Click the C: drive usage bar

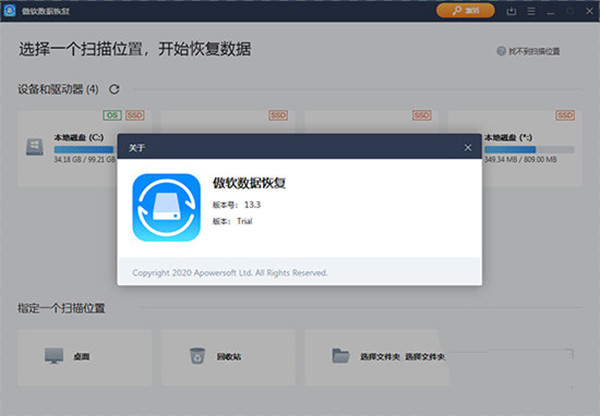click(85, 149)
